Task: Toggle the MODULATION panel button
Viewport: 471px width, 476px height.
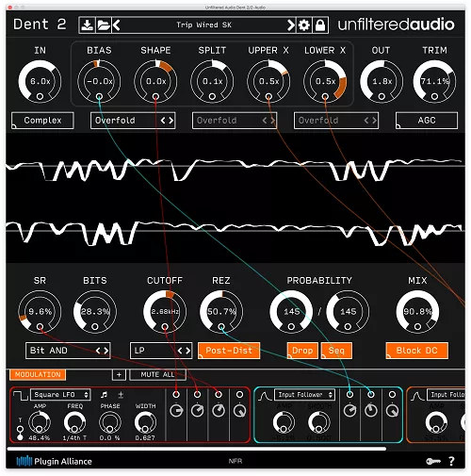Action: (x=38, y=374)
